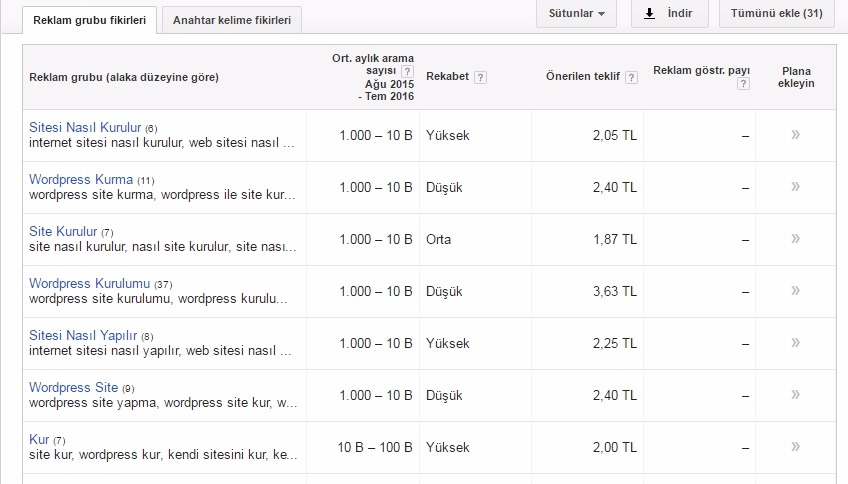
Task: Download ideas with İndir button
Action: [670, 14]
